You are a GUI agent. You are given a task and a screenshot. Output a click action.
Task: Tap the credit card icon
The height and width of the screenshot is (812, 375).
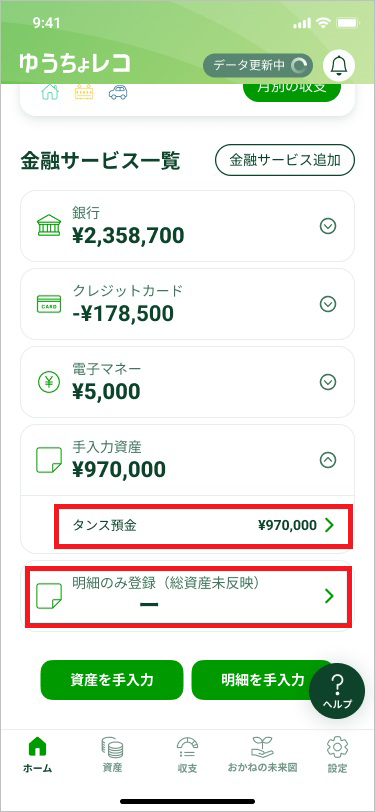(x=49, y=304)
